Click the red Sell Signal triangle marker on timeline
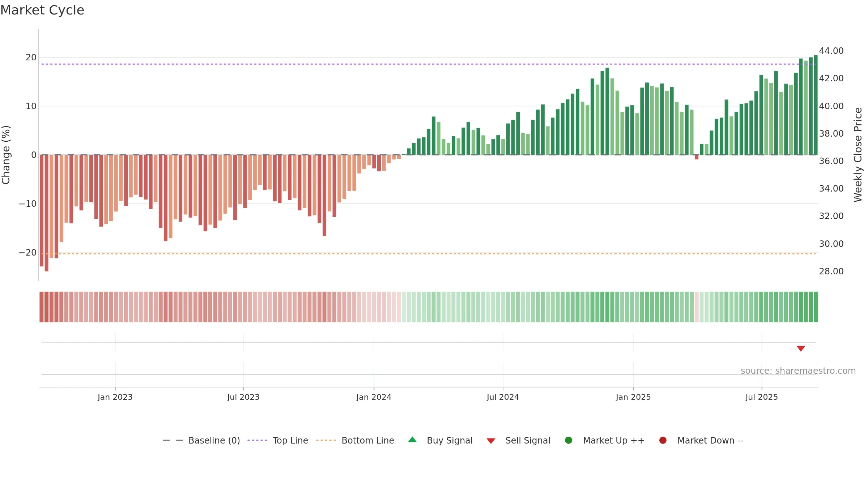Screen dimensions: 868x488 (x=801, y=348)
